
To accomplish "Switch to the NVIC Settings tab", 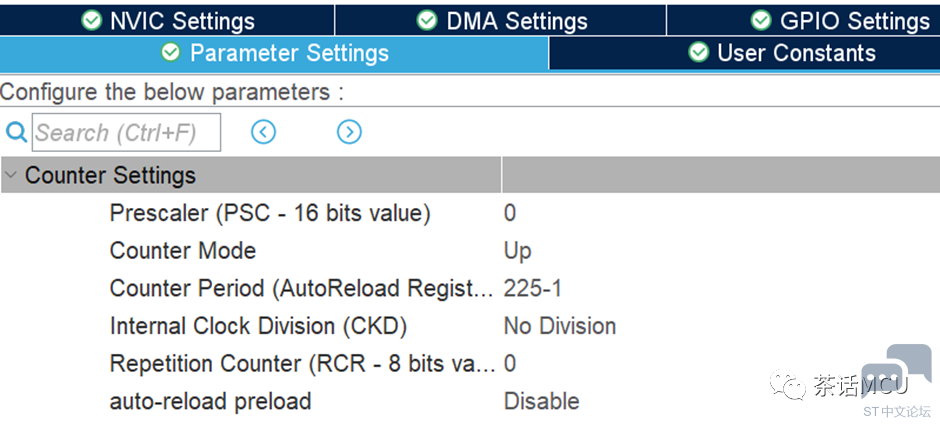I will pos(167,20).
